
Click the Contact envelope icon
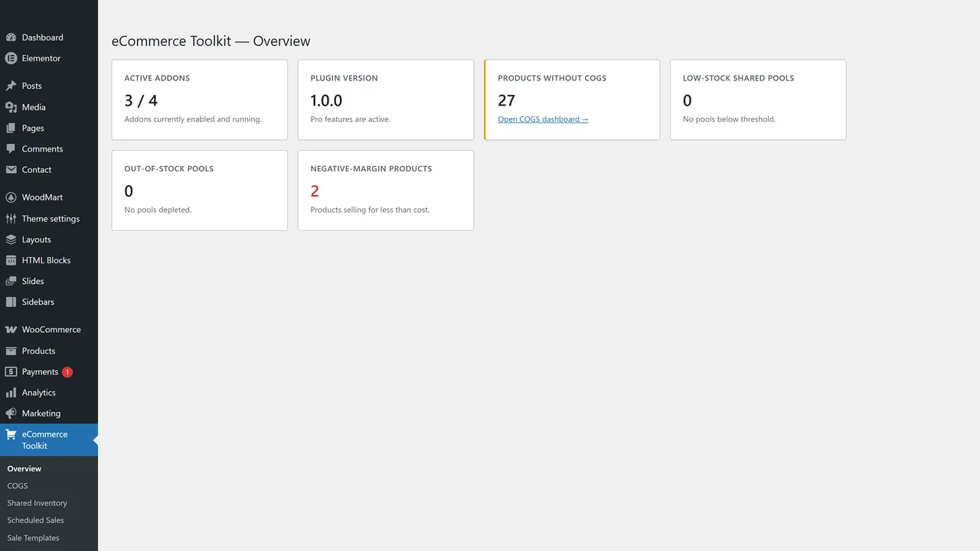click(x=11, y=170)
